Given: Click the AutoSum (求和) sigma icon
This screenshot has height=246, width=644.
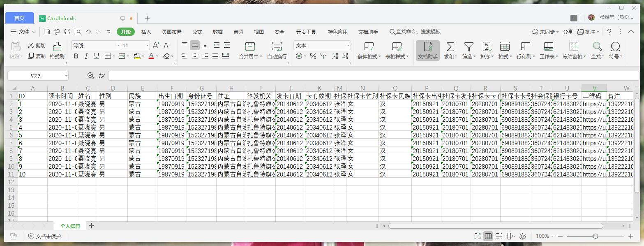Looking at the screenshot, I should click(450, 46).
